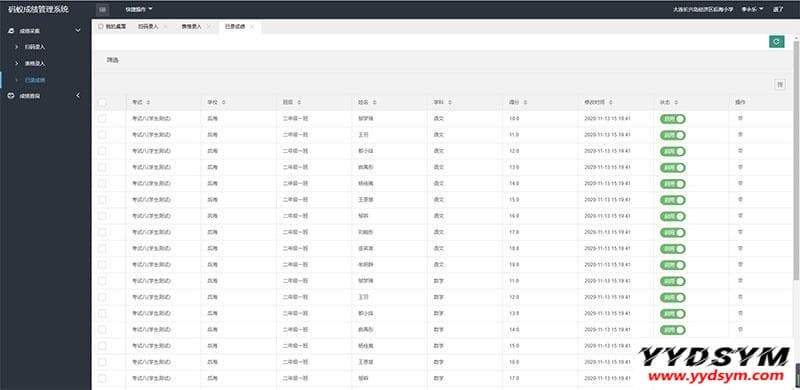800x390 pixels.
Task: Click the school name in top bar
Action: coord(703,9)
